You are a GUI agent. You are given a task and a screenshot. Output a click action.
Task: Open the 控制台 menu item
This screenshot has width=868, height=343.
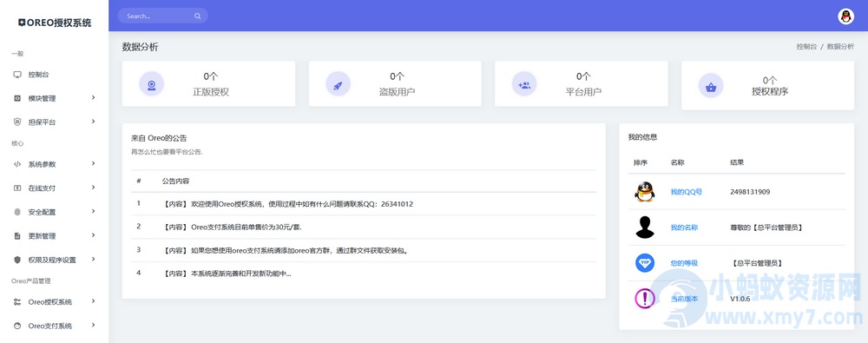point(54,75)
